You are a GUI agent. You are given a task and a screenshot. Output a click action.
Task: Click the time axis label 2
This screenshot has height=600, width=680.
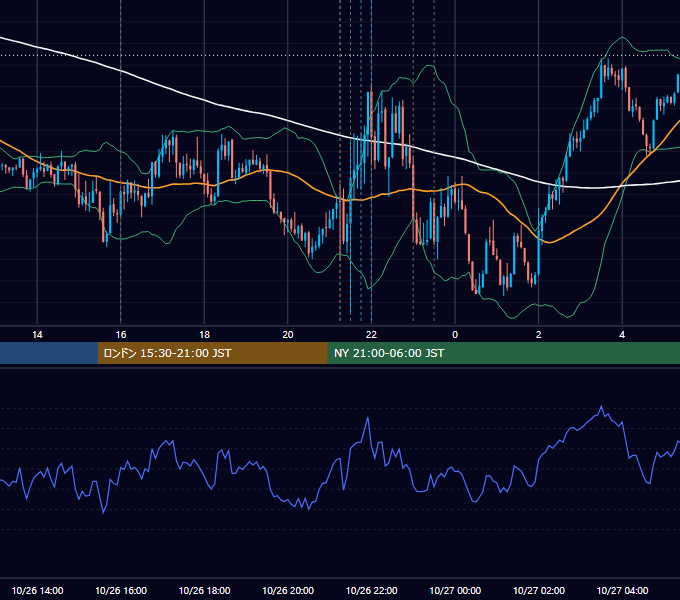[539, 335]
